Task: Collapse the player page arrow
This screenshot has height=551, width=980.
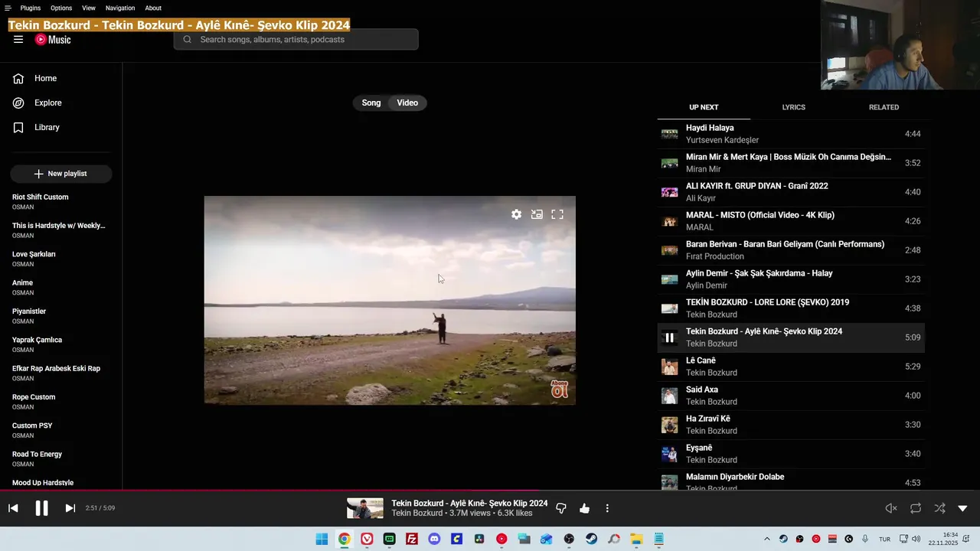Action: coord(963,508)
